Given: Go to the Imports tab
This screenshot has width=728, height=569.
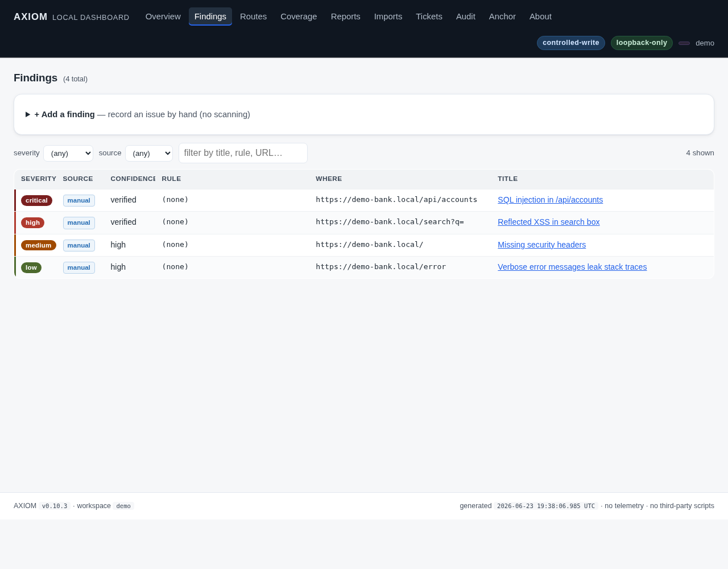Looking at the screenshot, I should coord(388,17).
